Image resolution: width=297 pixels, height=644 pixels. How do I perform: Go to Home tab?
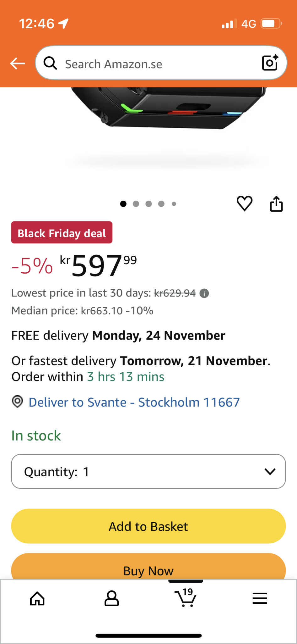(x=37, y=598)
